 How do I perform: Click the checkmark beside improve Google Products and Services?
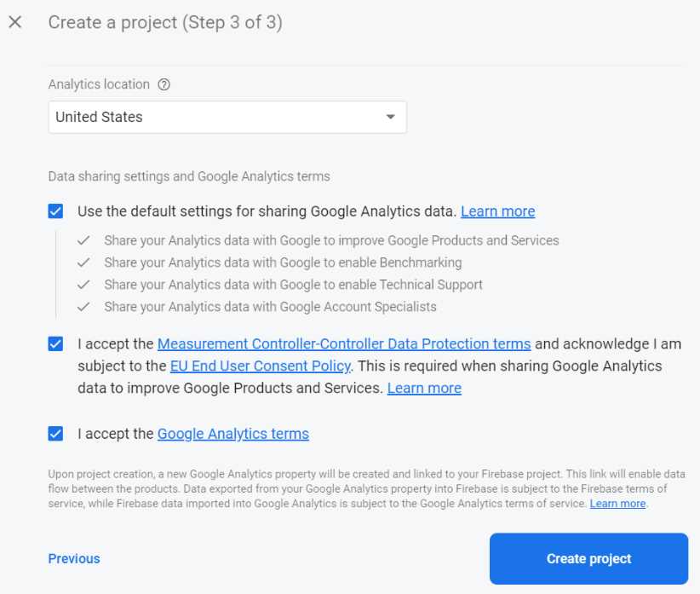83,240
